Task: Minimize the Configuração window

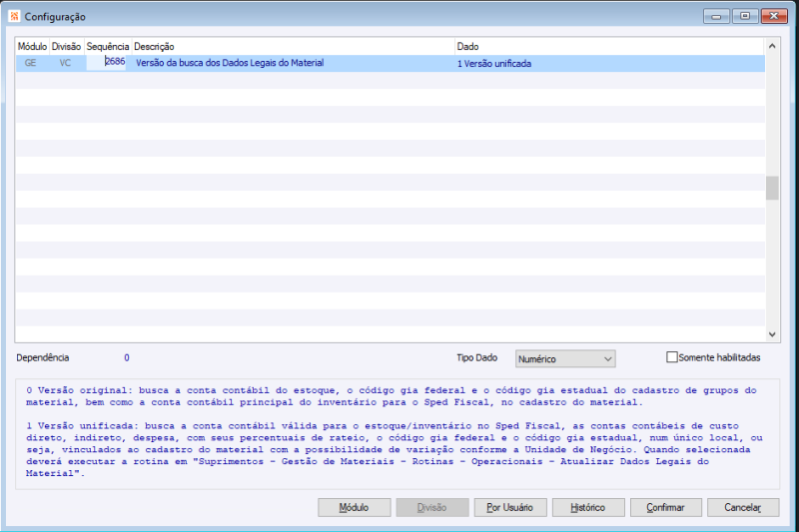Action: tap(716, 16)
